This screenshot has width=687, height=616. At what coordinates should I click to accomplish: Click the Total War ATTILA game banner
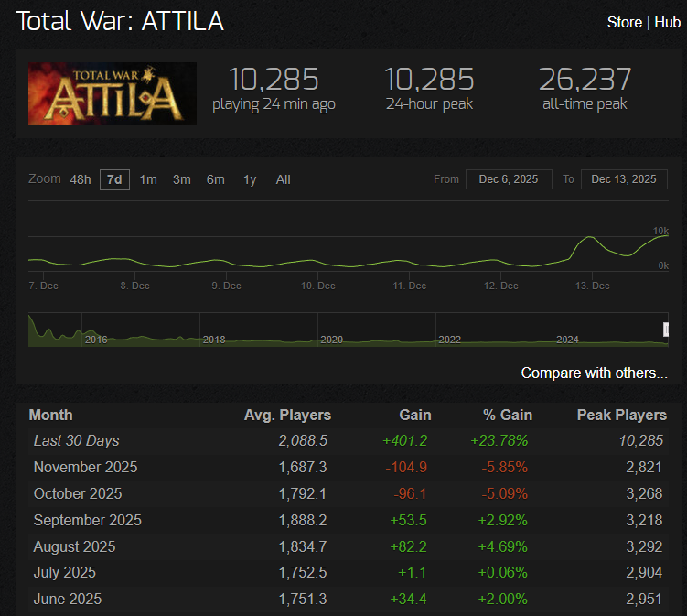113,94
